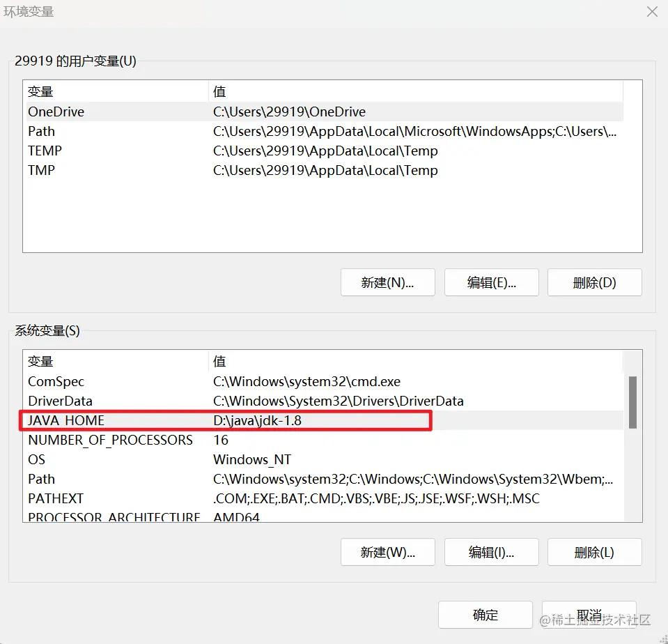Click the value C:\Windows\system32\cmd.exe
668x644 pixels.
(x=306, y=381)
